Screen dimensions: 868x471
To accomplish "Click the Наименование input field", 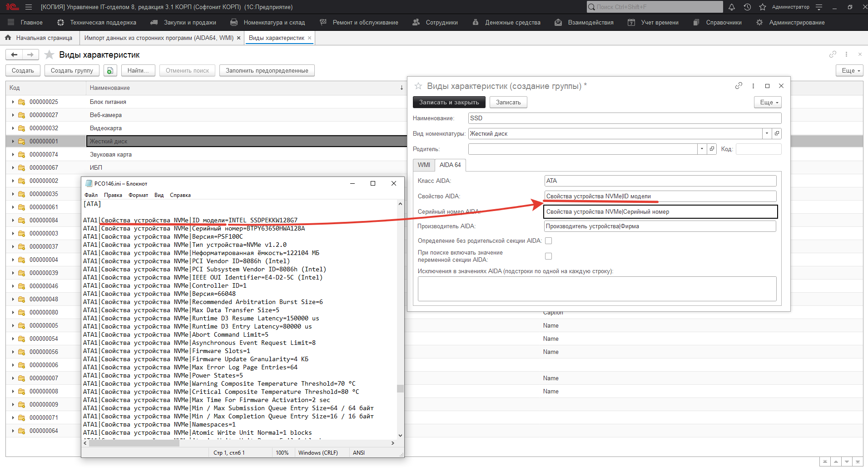I will tap(624, 118).
